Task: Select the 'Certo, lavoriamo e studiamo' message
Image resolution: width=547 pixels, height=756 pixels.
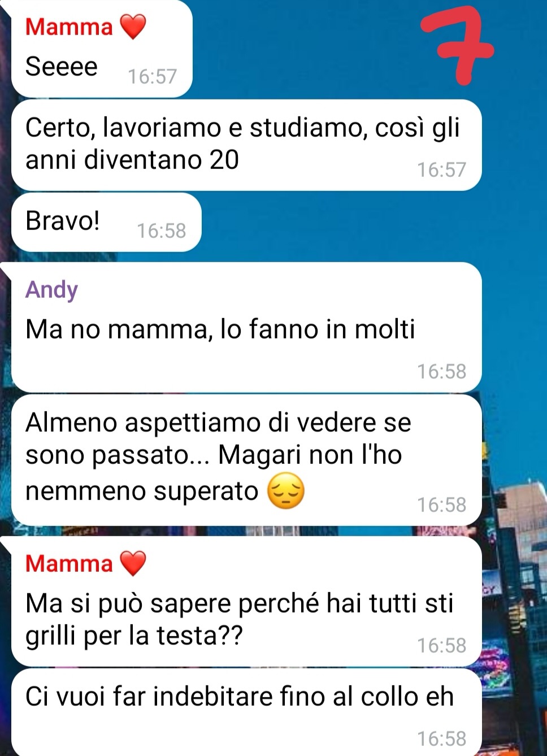Action: click(246, 145)
